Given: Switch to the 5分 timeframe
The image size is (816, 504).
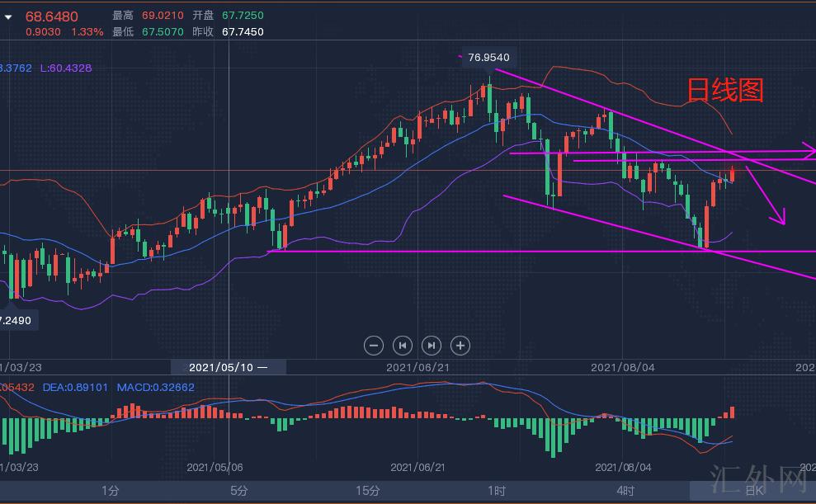Looking at the screenshot, I should (239, 491).
